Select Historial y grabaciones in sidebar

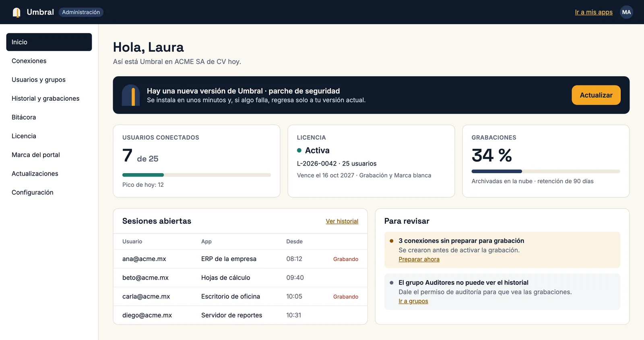pyautogui.click(x=49, y=98)
